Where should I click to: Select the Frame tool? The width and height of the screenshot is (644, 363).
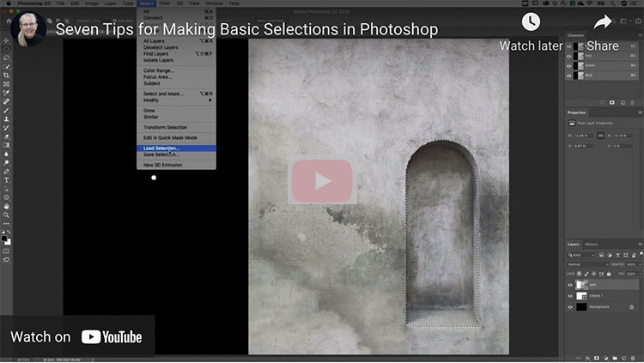[6, 84]
